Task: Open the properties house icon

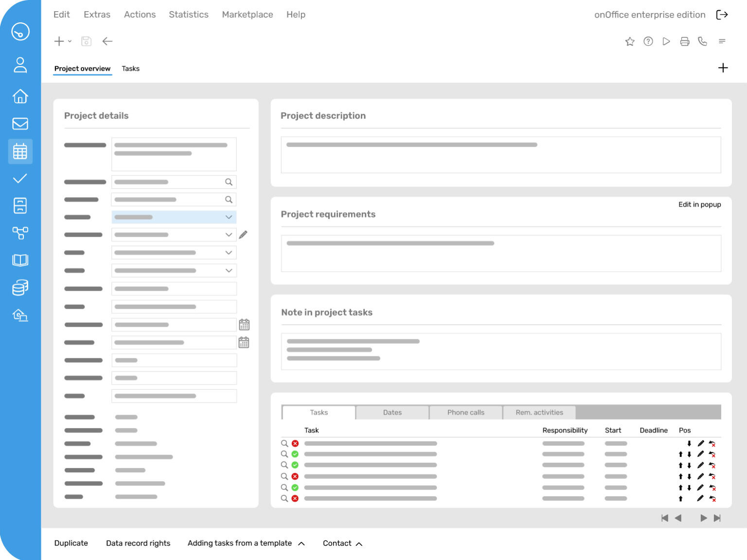Action: (x=20, y=96)
